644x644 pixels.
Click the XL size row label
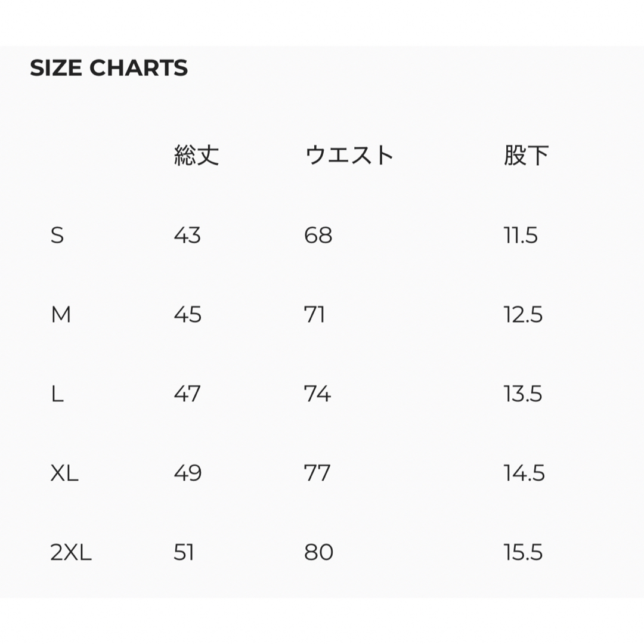tap(64, 473)
